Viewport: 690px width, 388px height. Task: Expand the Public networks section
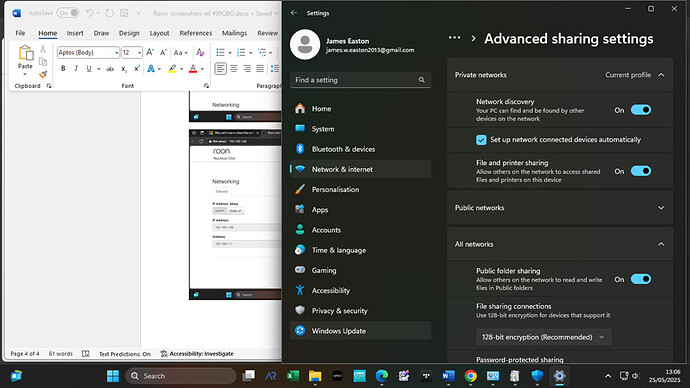tap(560, 208)
